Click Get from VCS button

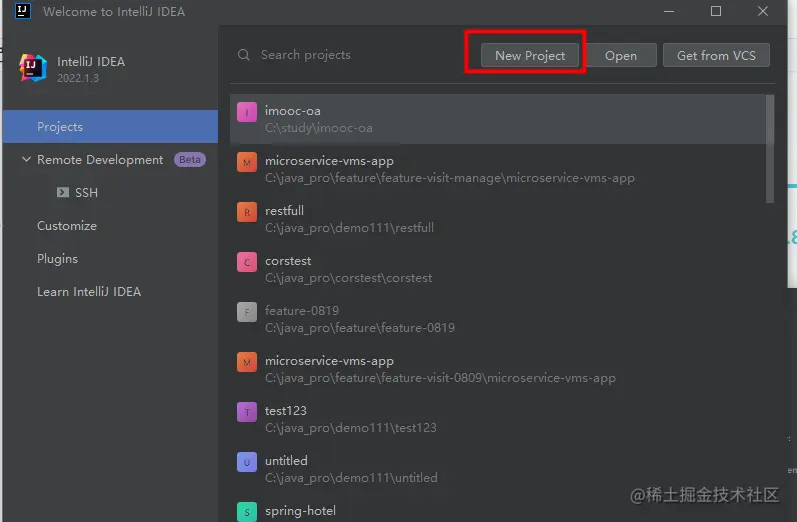click(716, 55)
